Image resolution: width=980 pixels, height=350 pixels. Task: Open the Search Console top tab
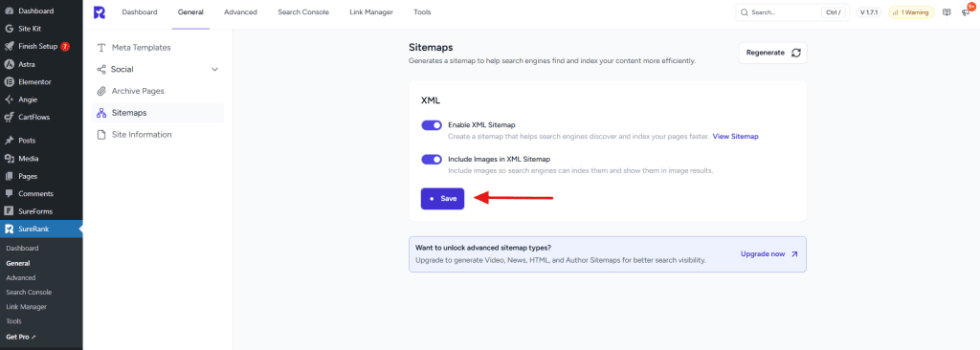pos(303,12)
